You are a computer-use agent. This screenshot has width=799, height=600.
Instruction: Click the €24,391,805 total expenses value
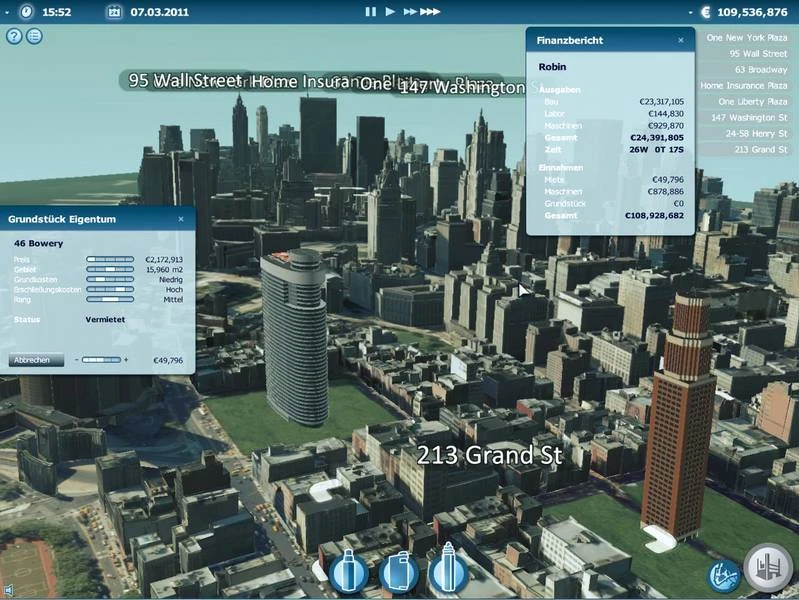click(x=657, y=138)
